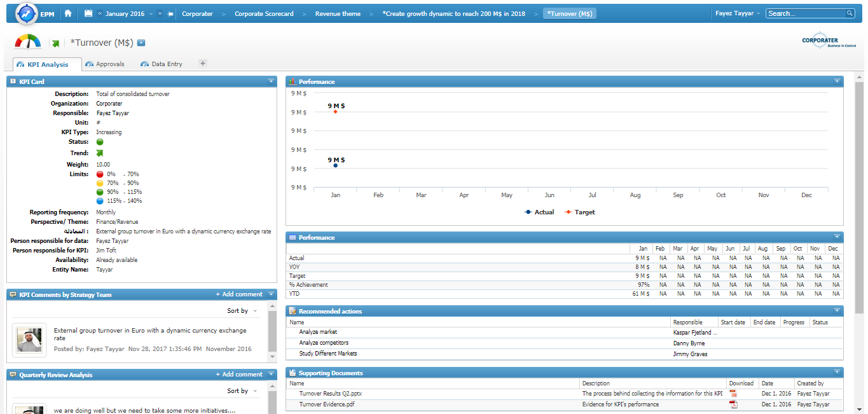This screenshot has width=868, height=414.
Task: Click the green trend arrow beside title
Action: (x=55, y=43)
